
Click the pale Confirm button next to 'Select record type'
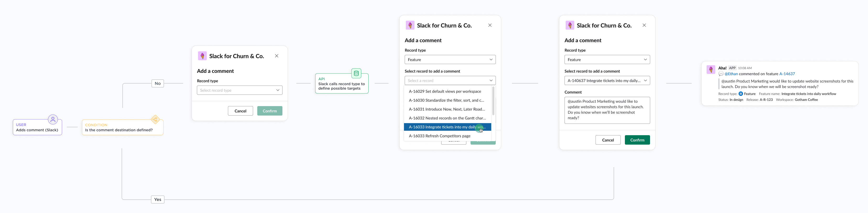(270, 111)
